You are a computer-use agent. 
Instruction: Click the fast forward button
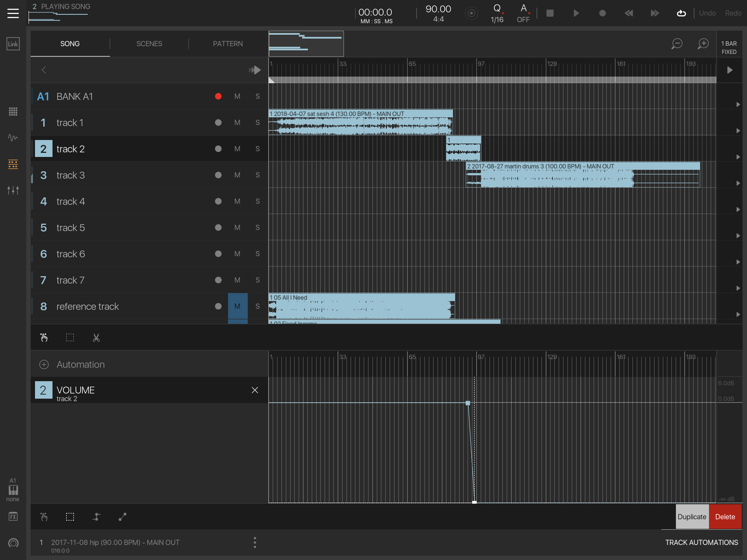point(655,13)
